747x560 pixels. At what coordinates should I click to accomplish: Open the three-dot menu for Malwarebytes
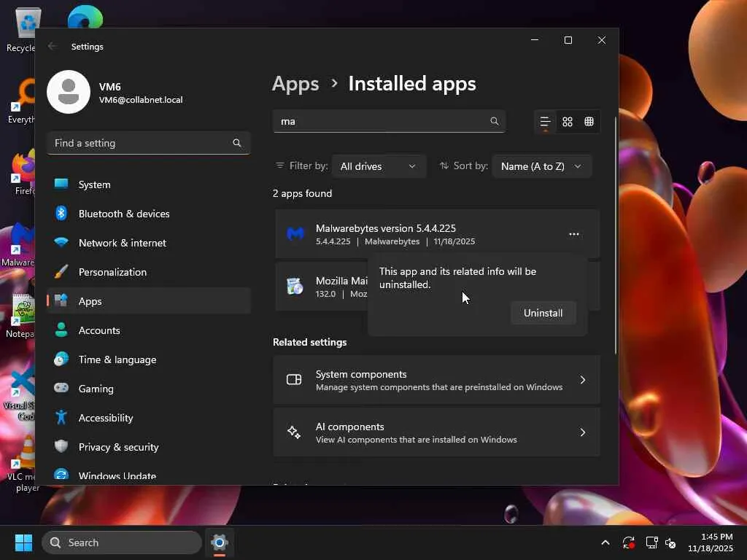click(x=573, y=234)
